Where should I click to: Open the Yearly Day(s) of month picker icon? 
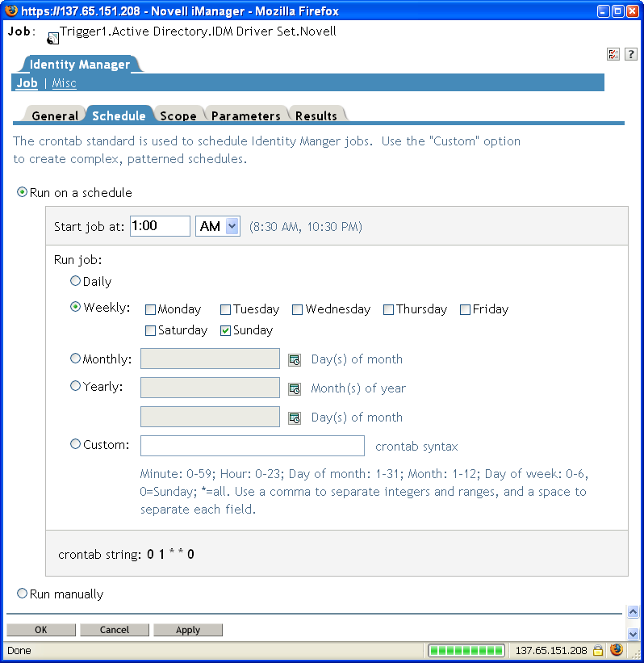tap(295, 418)
